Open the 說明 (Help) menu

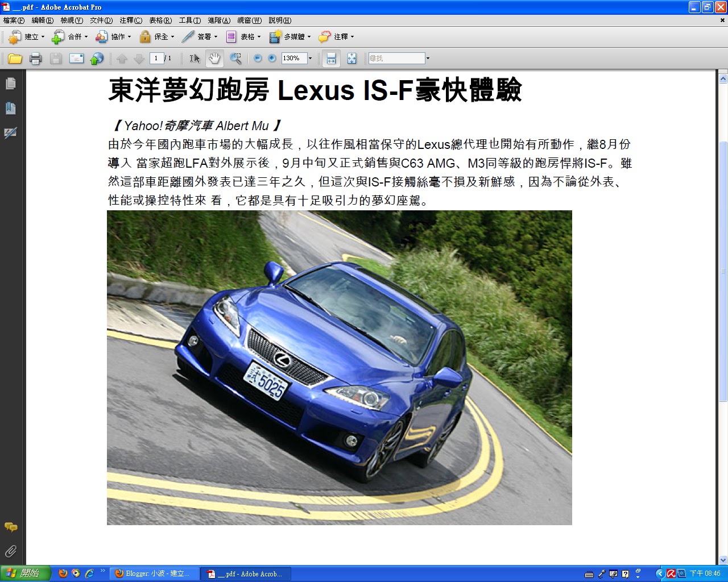(280, 20)
